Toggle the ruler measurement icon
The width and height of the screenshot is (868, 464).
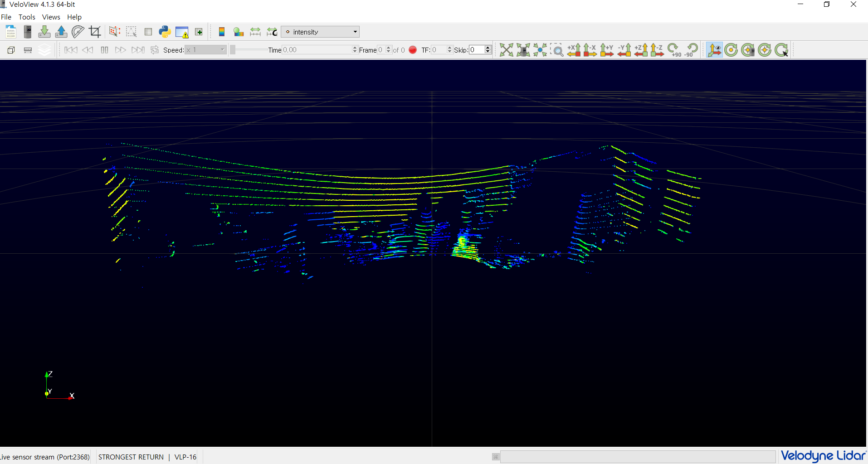click(x=28, y=50)
